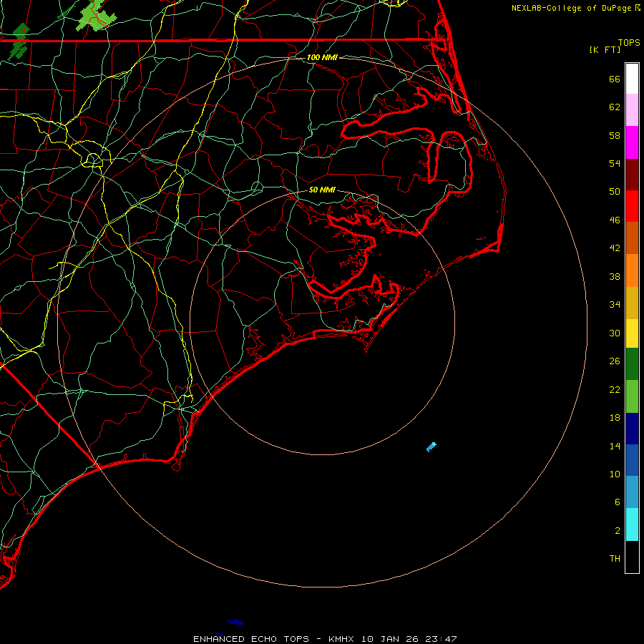Click the TOPS legend heading

[x=628, y=43]
